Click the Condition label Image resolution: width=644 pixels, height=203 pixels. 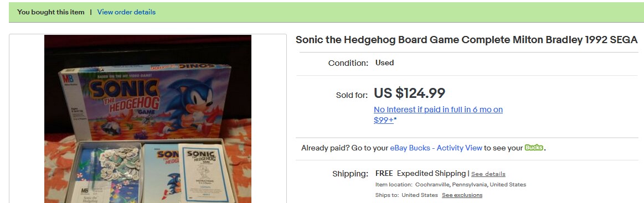[348, 63]
